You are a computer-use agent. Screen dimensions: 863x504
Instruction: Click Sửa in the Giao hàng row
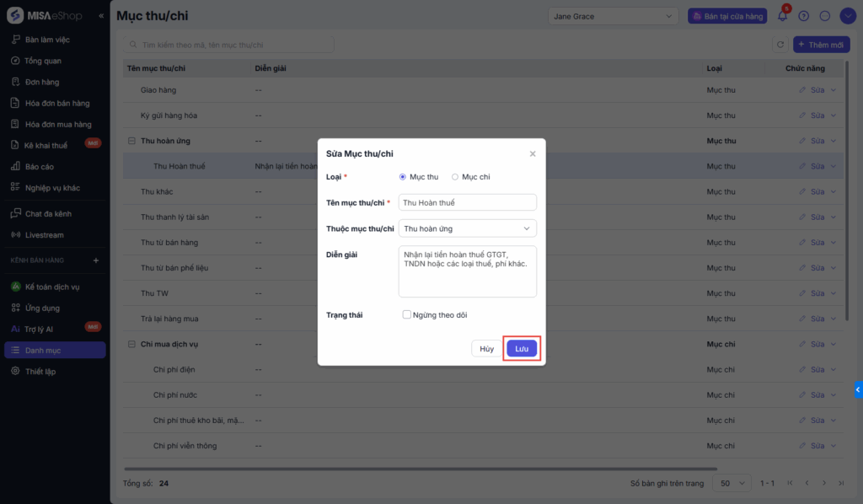pyautogui.click(x=817, y=89)
